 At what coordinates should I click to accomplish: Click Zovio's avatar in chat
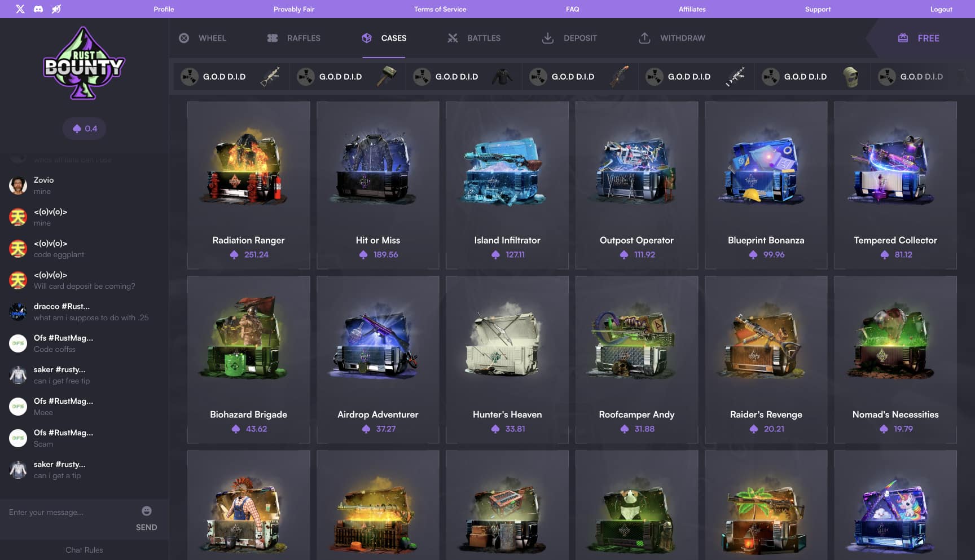pyautogui.click(x=18, y=186)
